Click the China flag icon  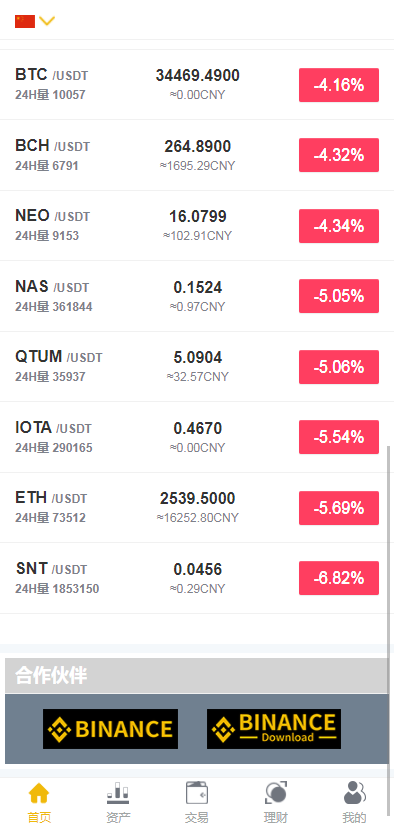pyautogui.click(x=25, y=21)
